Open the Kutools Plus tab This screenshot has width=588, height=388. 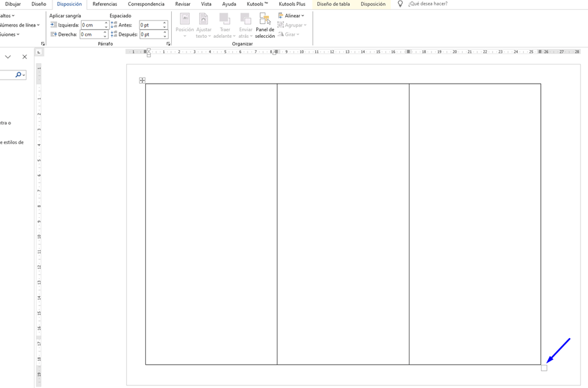(x=292, y=4)
